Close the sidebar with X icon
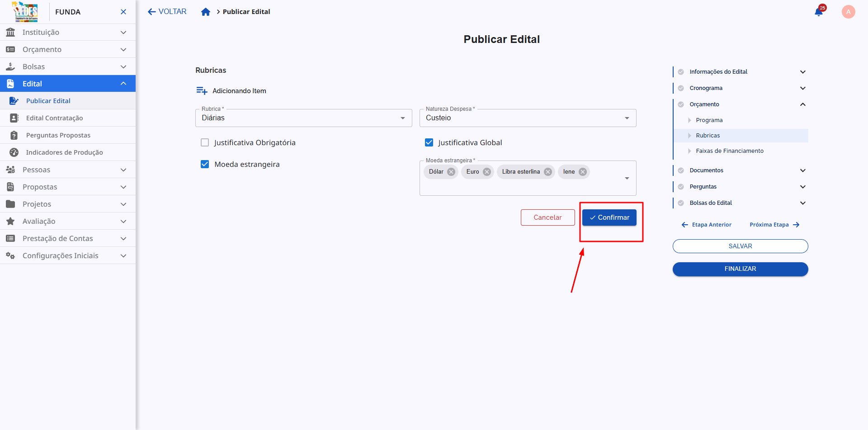 pyautogui.click(x=123, y=12)
